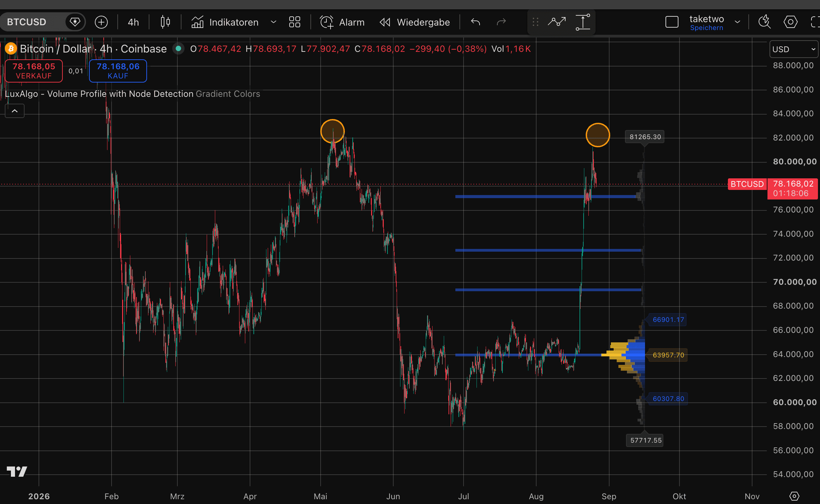820x504 pixels.
Task: Select the LuxAlgo Volume Profile indicator title
Action: coord(99,94)
